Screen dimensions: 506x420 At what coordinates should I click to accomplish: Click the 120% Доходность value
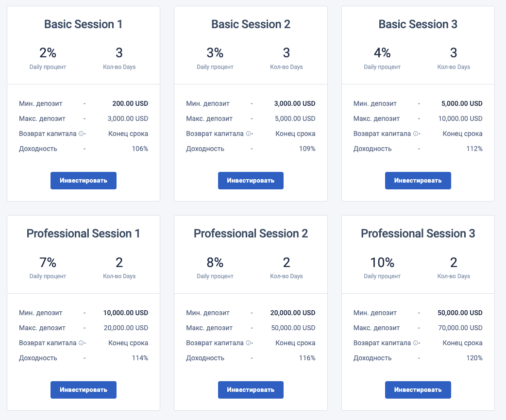pos(474,358)
